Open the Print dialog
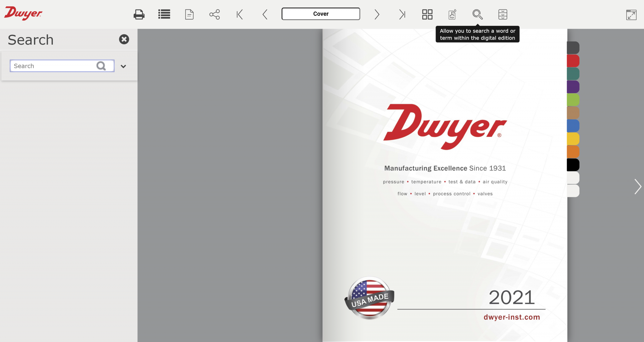The height and width of the screenshot is (342, 644). click(139, 14)
